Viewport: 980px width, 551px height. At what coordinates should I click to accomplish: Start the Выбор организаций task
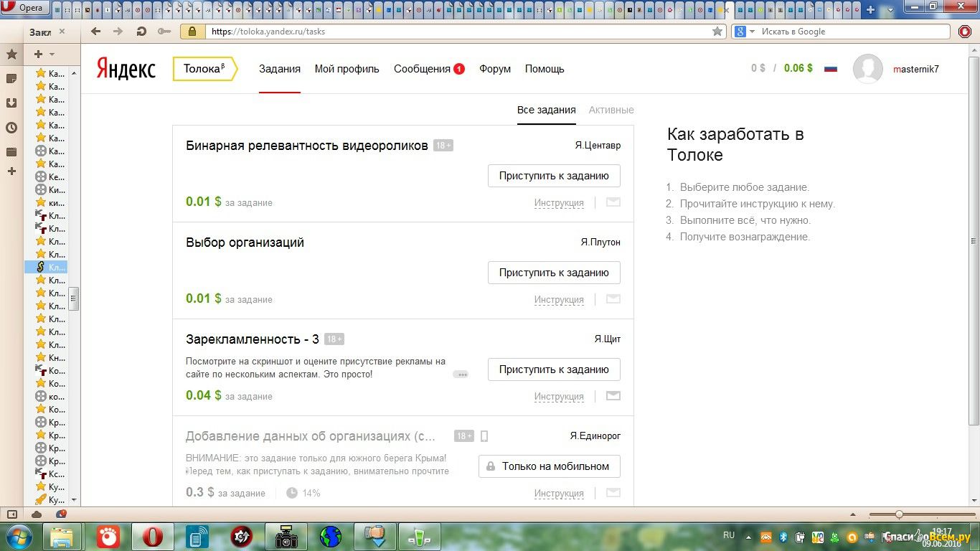[554, 273]
